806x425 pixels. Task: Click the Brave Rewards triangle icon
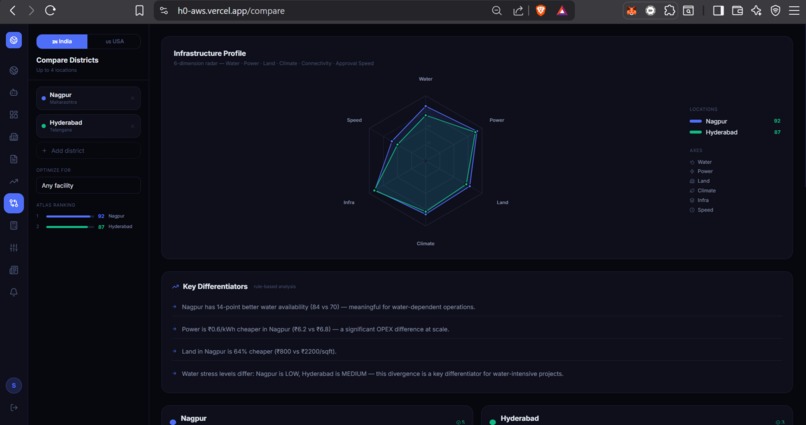click(562, 10)
